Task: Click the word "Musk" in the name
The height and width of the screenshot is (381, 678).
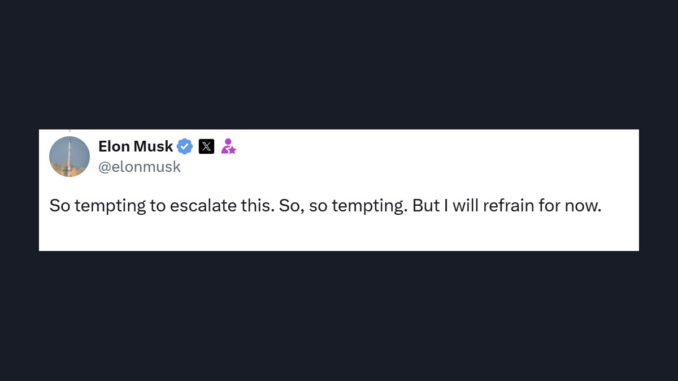Action: point(153,146)
